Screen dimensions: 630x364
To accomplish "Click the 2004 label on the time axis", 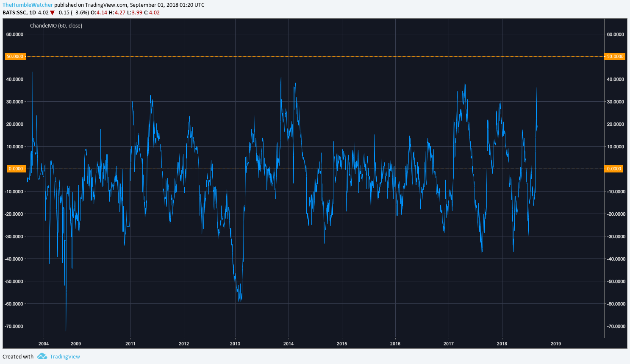I will [x=44, y=344].
